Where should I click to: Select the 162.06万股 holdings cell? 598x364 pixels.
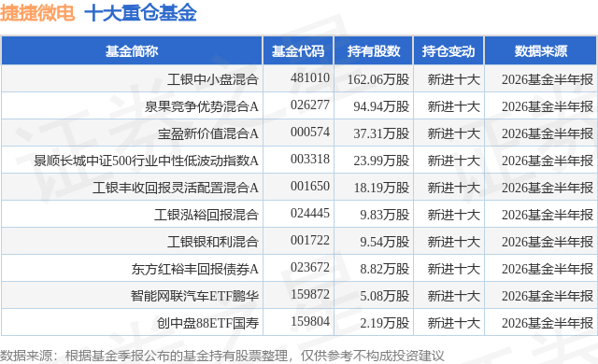coord(377,79)
